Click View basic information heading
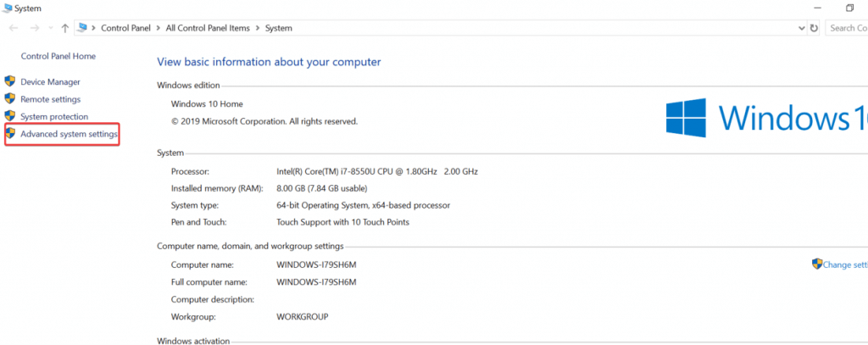868x345 pixels. [x=269, y=62]
